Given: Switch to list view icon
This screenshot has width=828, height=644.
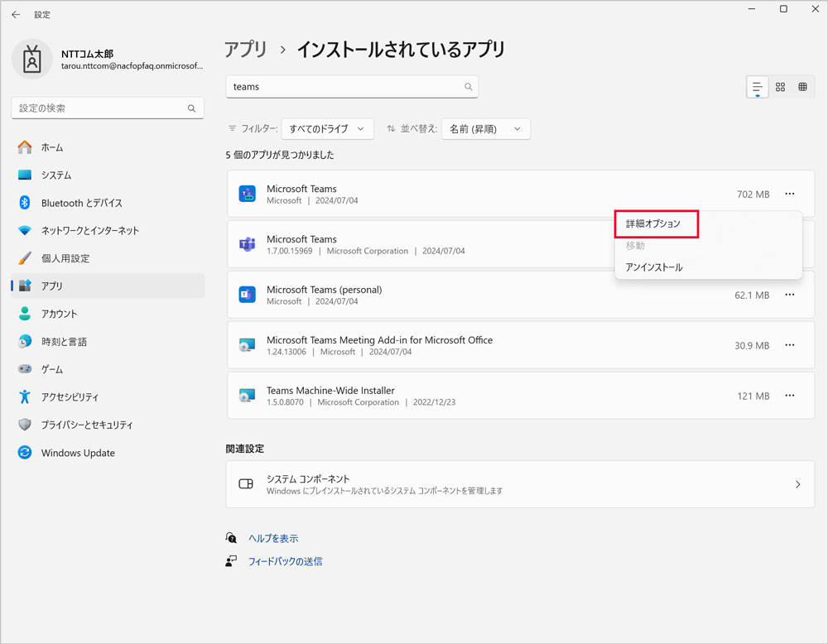Looking at the screenshot, I should 758,87.
